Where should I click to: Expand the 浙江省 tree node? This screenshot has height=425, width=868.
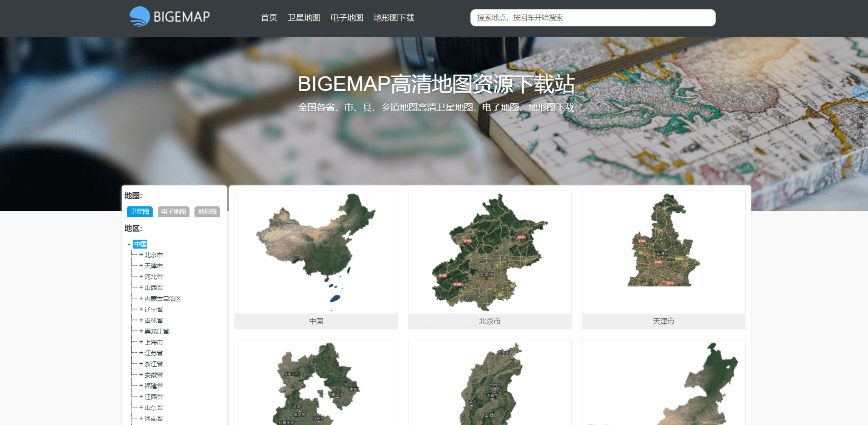click(x=141, y=364)
